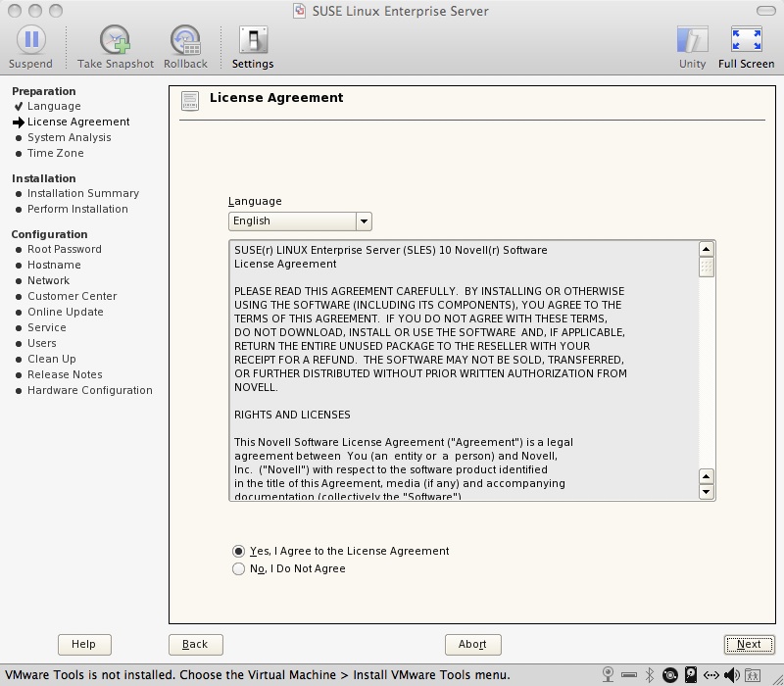Screen dimensions: 784x686
Task: Click the network adapter status icon
Action: (x=711, y=675)
